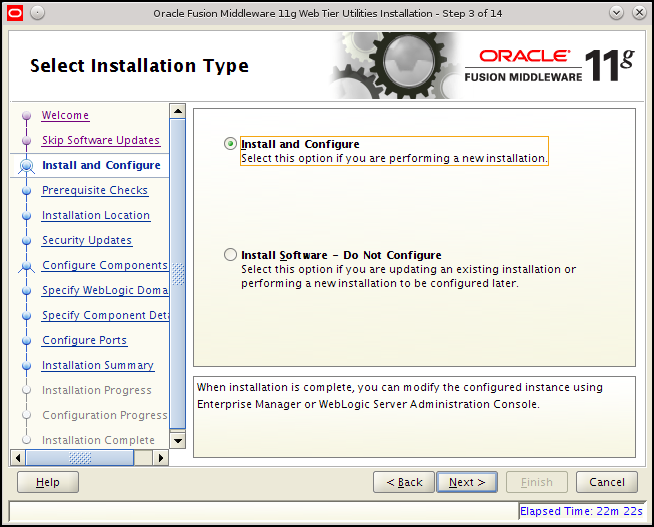
Task: Click the active Install and Configure step marker
Action: (26, 166)
